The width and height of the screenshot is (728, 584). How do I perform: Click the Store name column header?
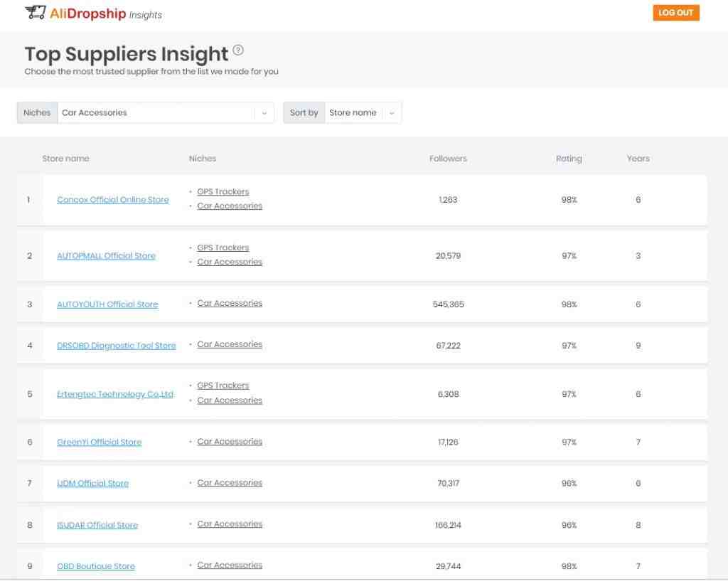65,159
